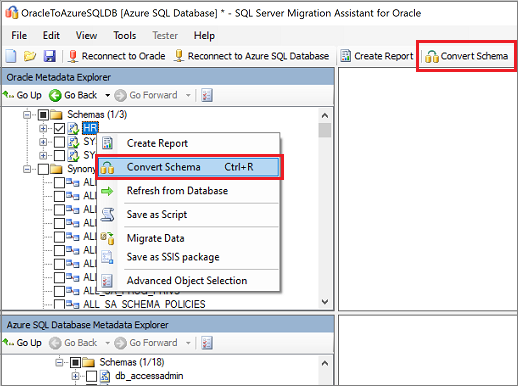Click Reconnect to Azure SQL Database

click(252, 56)
